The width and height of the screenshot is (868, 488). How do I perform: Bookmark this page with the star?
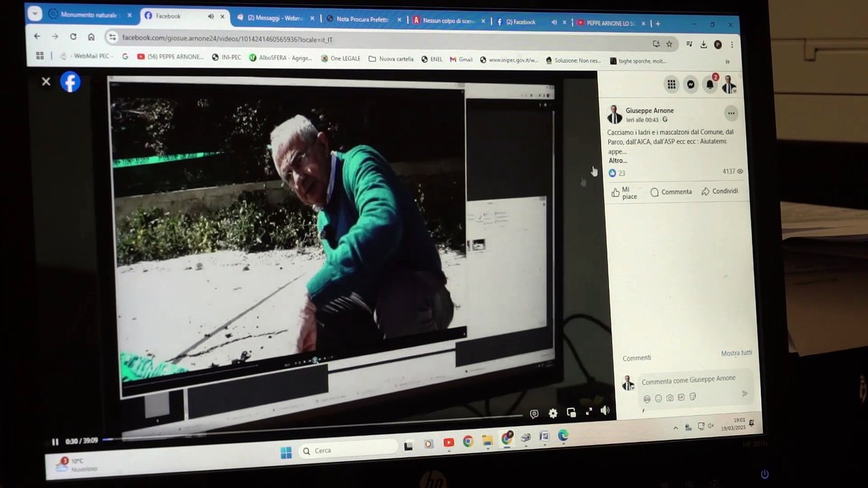tap(669, 44)
